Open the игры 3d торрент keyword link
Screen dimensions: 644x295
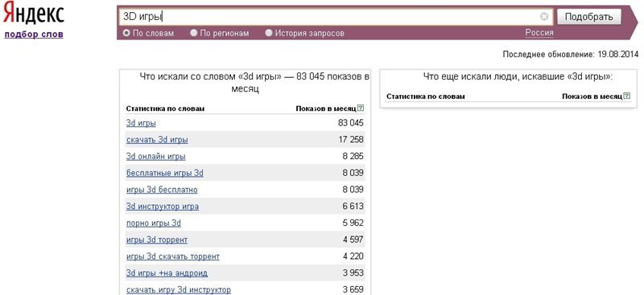pos(157,240)
